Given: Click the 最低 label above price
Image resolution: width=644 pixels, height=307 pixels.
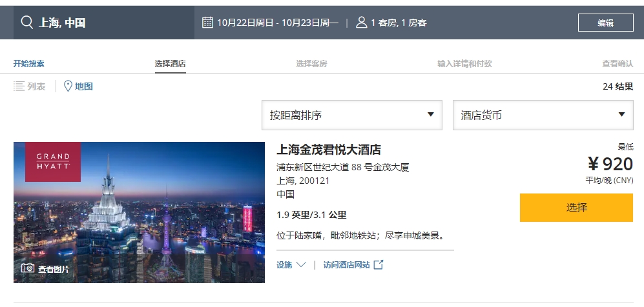Looking at the screenshot, I should tap(625, 146).
